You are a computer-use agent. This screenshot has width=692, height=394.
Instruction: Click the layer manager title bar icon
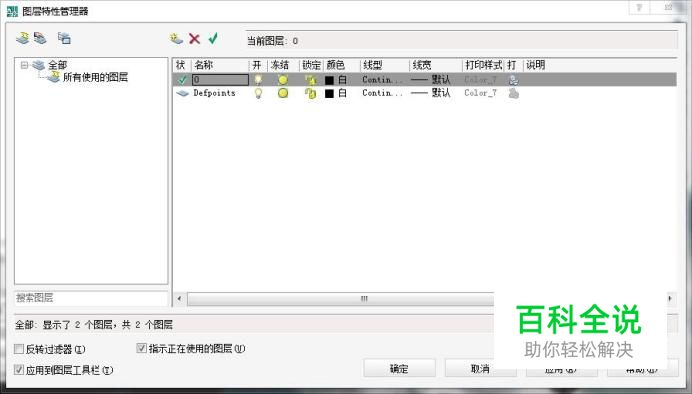coord(12,11)
